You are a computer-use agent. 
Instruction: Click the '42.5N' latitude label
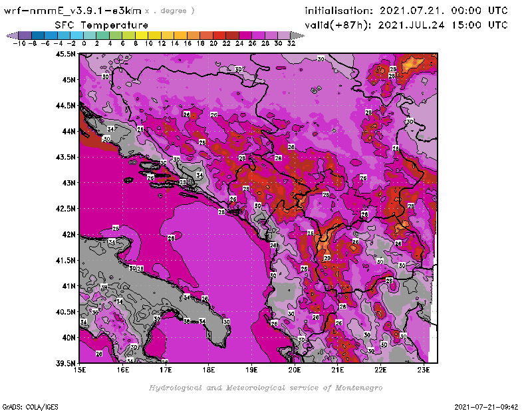65,209
